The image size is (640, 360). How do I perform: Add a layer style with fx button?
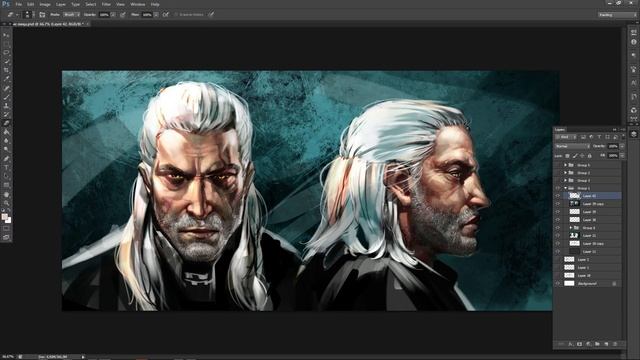tap(571, 344)
